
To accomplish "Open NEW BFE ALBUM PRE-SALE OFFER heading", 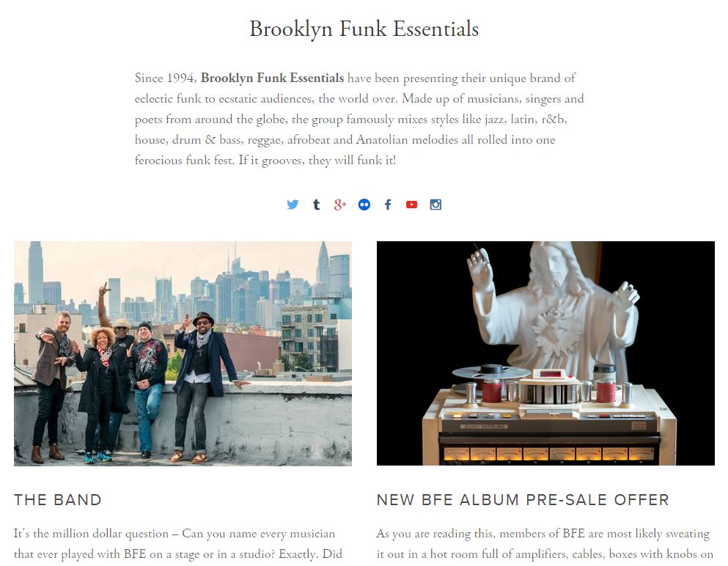I will click(523, 499).
